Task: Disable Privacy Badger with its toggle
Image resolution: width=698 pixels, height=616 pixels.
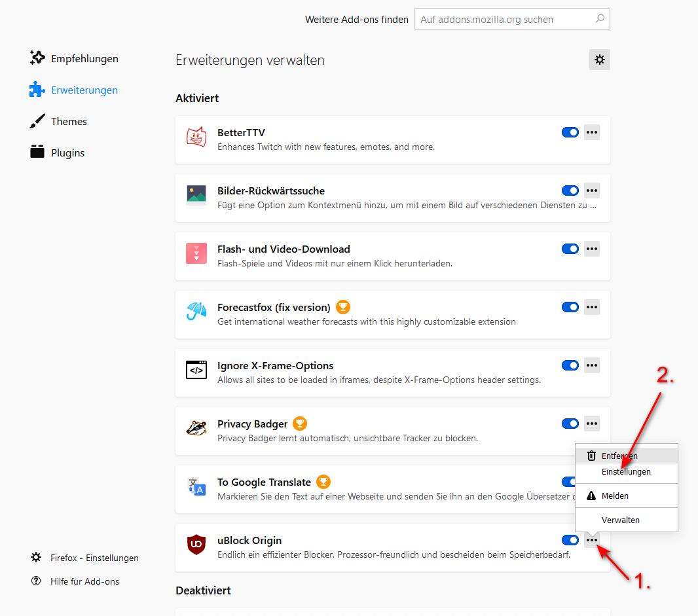Action: [x=570, y=424]
